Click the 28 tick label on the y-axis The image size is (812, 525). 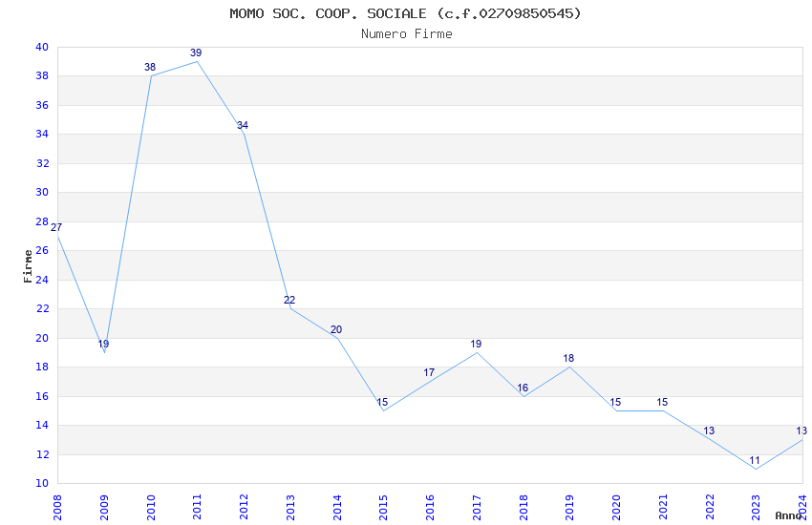point(42,221)
